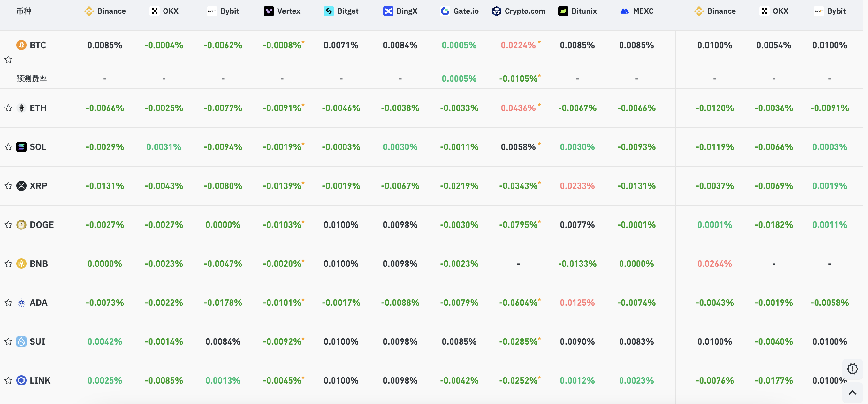The image size is (868, 404).
Task: Click the Chainlink coin icon
Action: coord(21,380)
